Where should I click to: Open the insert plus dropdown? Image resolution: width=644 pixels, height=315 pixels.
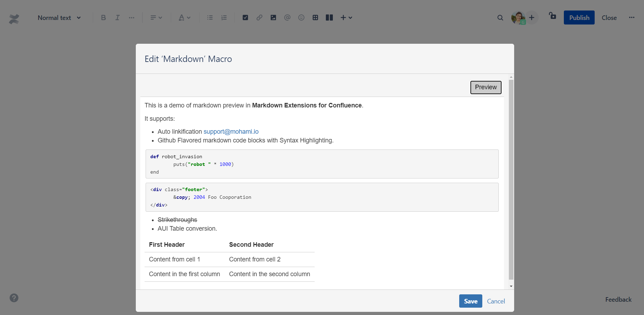click(346, 17)
